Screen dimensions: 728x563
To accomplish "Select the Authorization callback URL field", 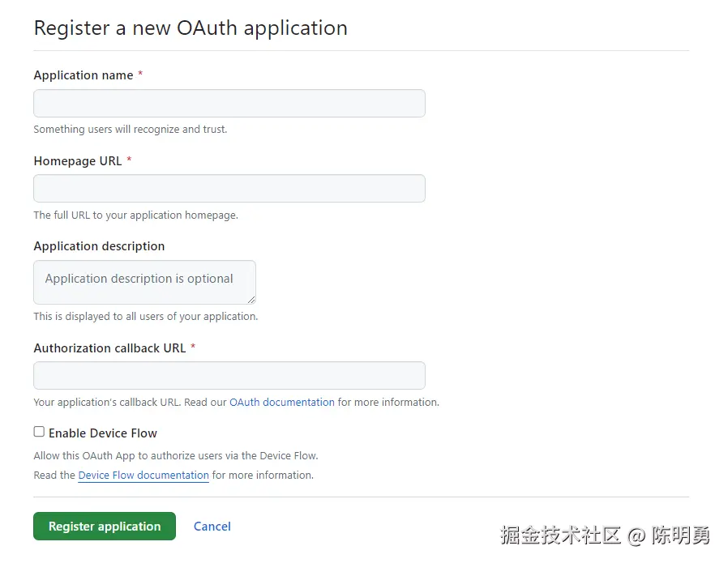I will tap(229, 375).
